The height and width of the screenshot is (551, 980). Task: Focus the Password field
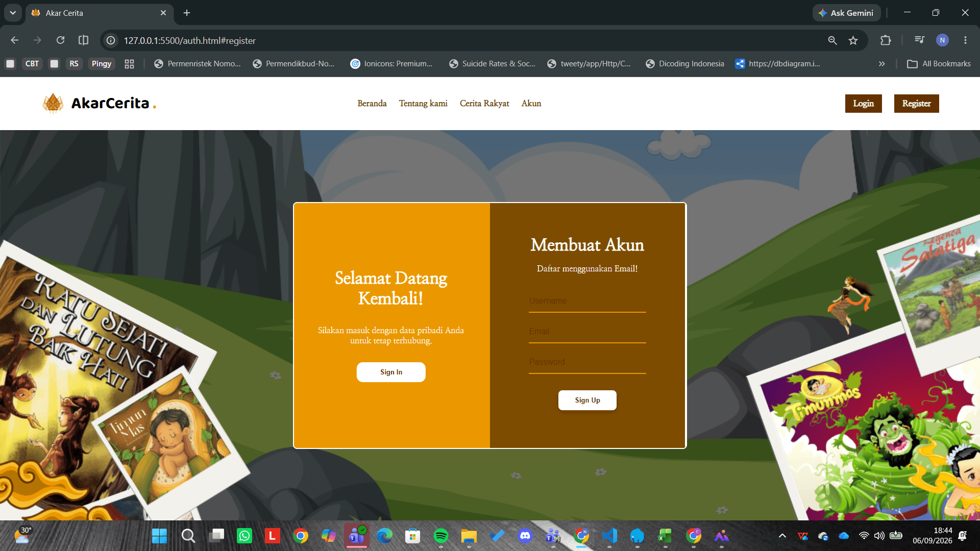coord(587,362)
